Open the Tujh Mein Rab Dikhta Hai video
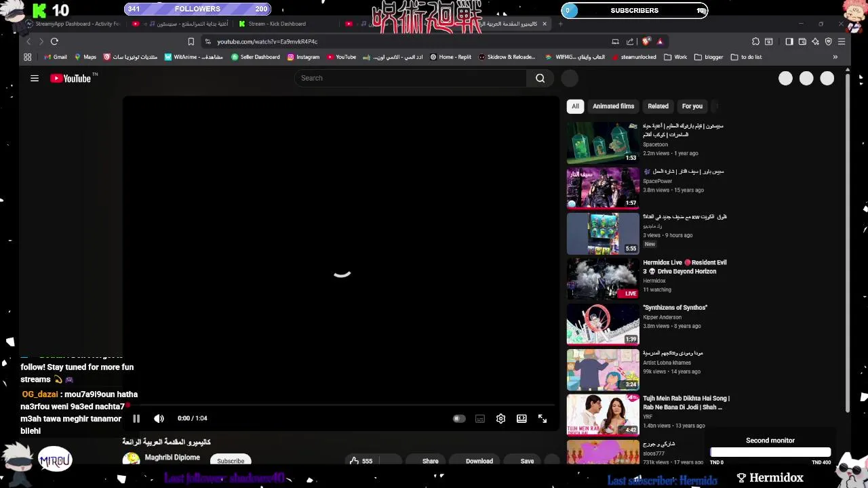 603,415
